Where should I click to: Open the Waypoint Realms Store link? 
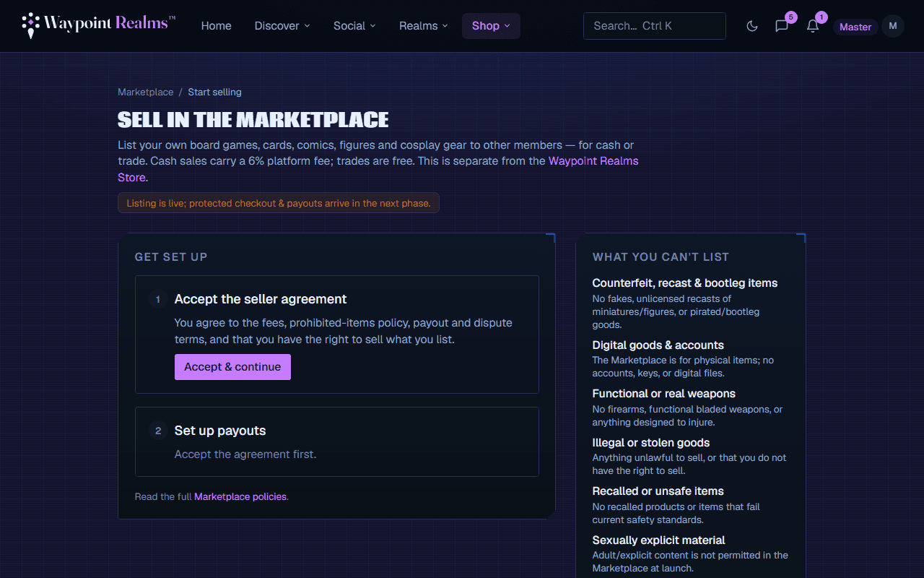(593, 160)
